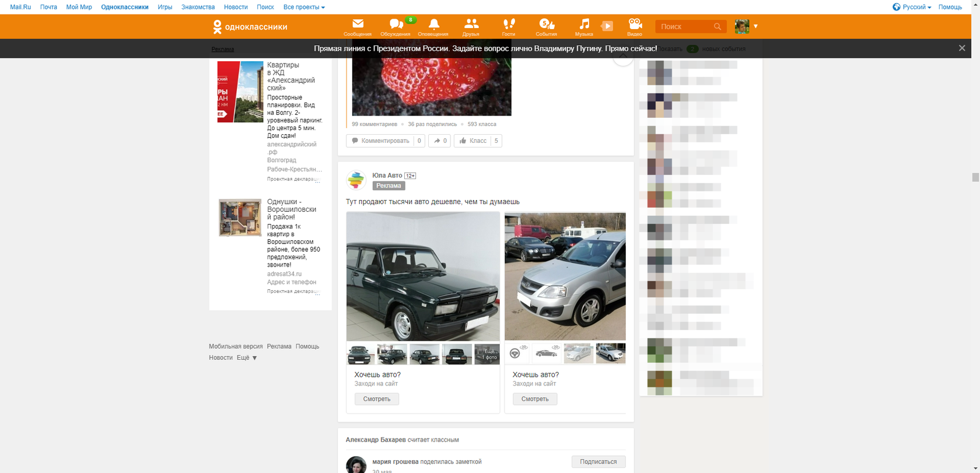Viewport: 980px width, 473px height.
Task: Open 36 раз поделились link
Action: [432, 124]
